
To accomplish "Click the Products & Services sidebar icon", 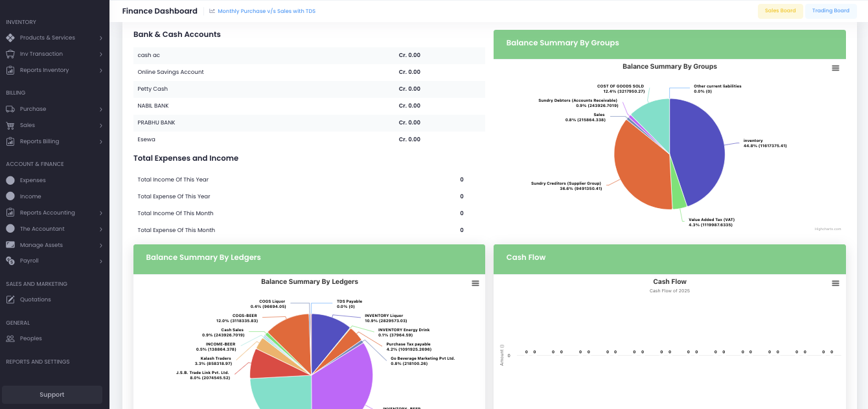I will click(x=10, y=38).
